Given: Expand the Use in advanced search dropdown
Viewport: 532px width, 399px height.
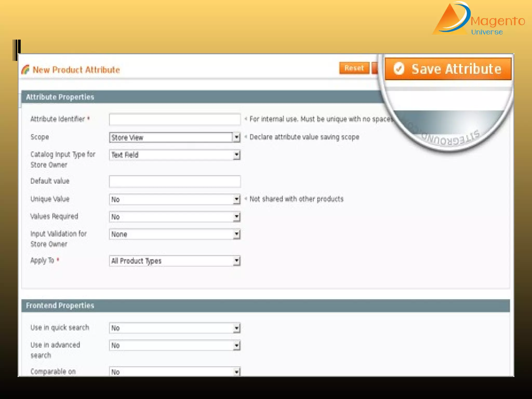Looking at the screenshot, I should pyautogui.click(x=175, y=345).
